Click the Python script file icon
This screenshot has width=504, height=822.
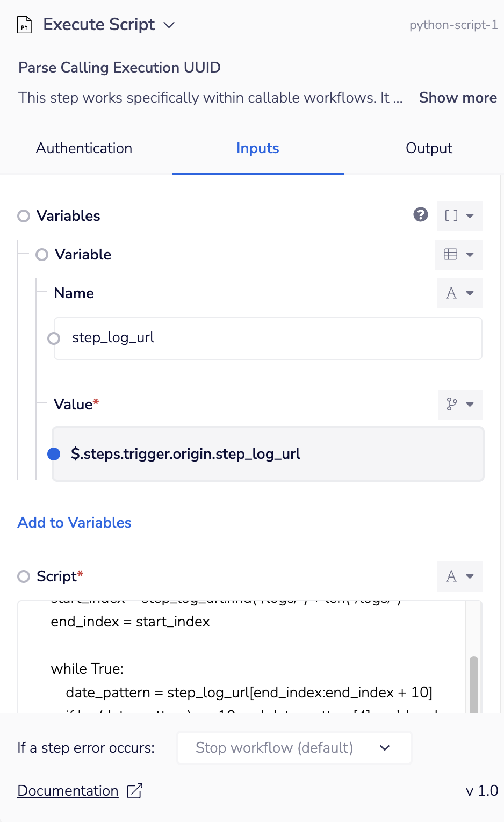25,25
